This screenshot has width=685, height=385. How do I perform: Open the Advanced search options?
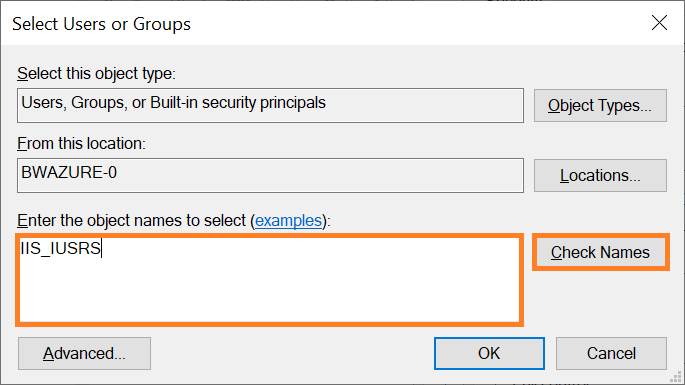coord(84,354)
